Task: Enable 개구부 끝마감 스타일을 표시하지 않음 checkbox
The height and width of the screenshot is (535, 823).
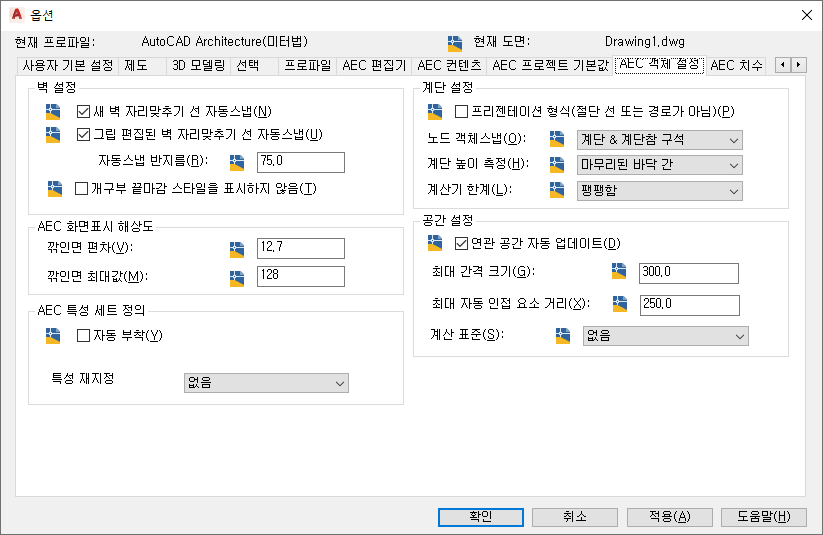Action: (x=81, y=188)
